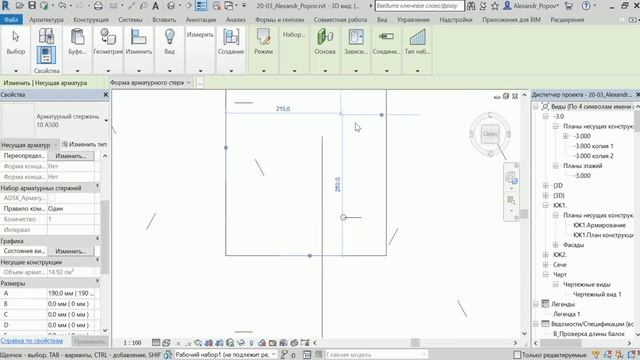640x360 pixels.
Task: Click the user account icon next to Alexandr_Popov
Action: (507, 6)
